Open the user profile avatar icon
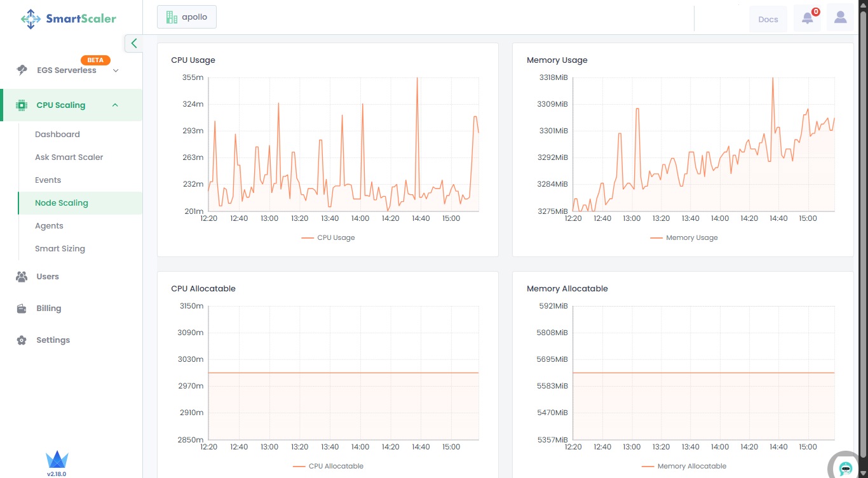 pyautogui.click(x=840, y=18)
